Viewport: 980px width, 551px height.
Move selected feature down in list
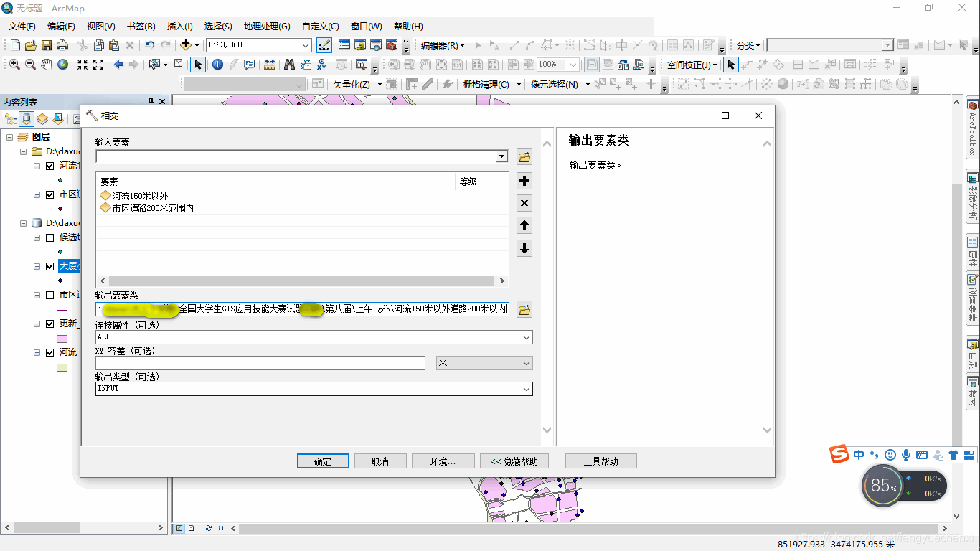pyautogui.click(x=524, y=248)
